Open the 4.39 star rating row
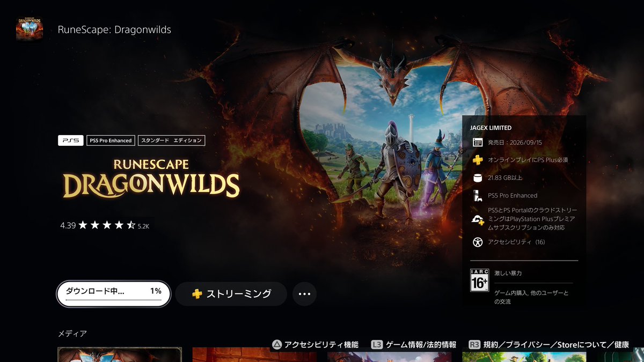Image resolution: width=644 pixels, height=362 pixels. coord(105,225)
